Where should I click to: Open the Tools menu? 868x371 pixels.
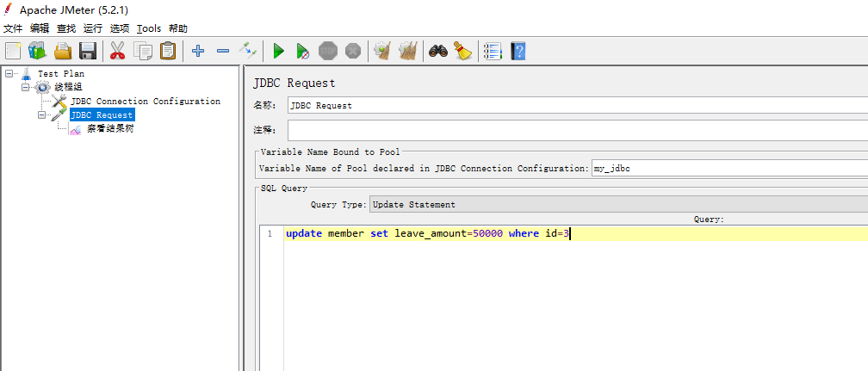[148, 28]
